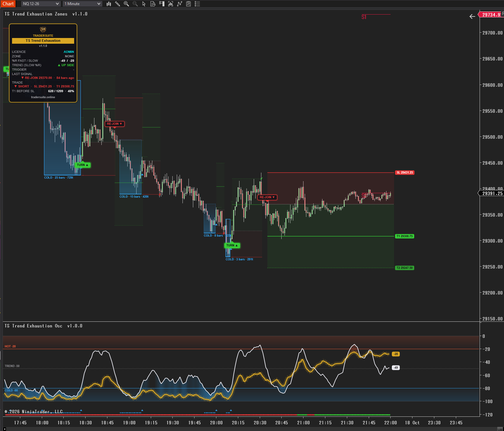Click the yellow -28 oscillator value tag
The image size is (504, 431).
tap(396, 354)
